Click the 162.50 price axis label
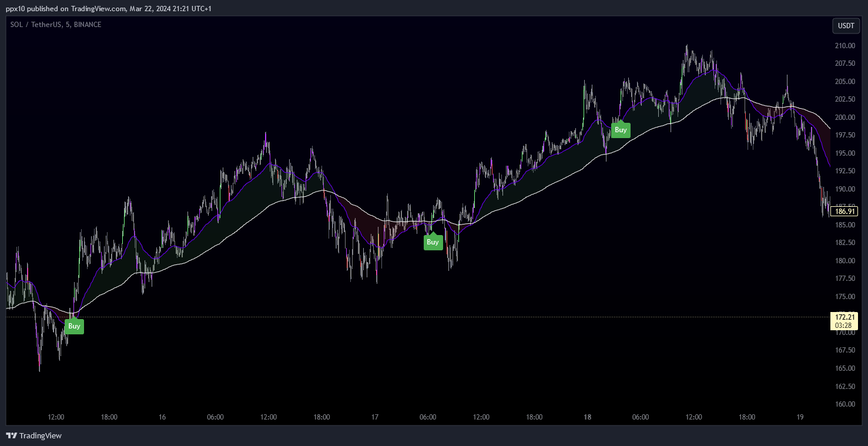Image resolution: width=868 pixels, height=446 pixels. pos(844,386)
